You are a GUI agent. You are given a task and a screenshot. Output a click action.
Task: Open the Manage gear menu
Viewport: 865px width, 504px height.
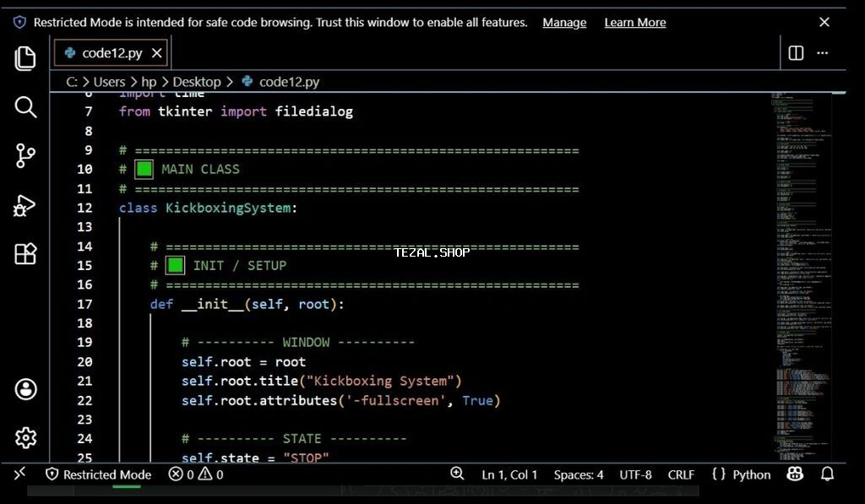point(25,438)
